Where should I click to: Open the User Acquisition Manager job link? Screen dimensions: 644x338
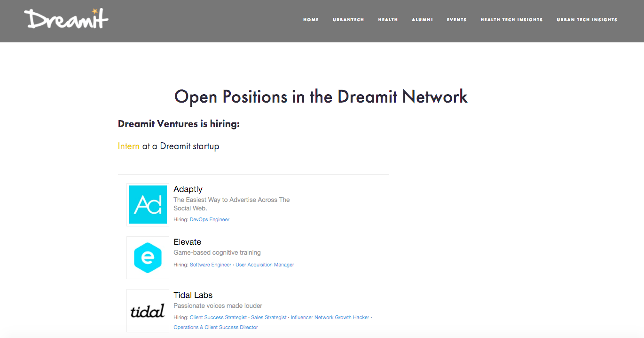(x=265, y=265)
